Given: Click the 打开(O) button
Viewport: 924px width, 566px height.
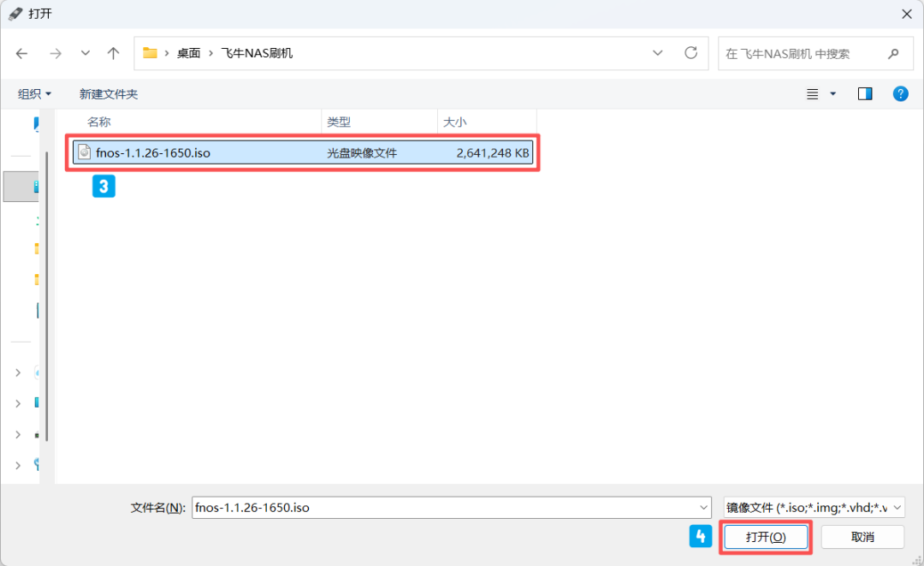Looking at the screenshot, I should (x=766, y=537).
